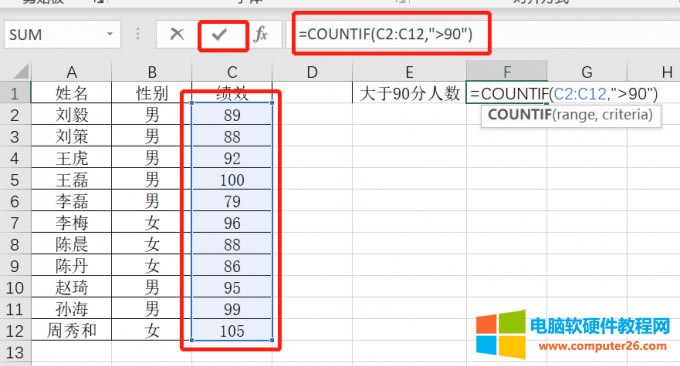Click gender cell in 周秀和 row

click(152, 331)
